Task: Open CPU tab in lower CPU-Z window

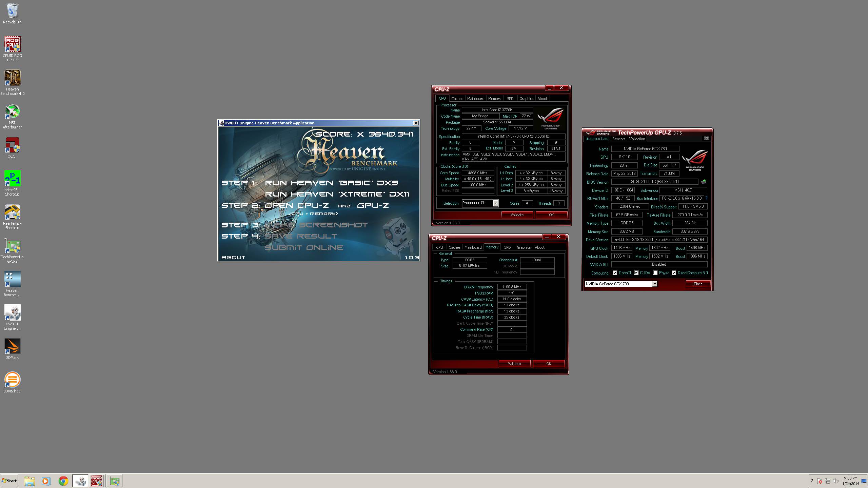Action: coord(439,247)
